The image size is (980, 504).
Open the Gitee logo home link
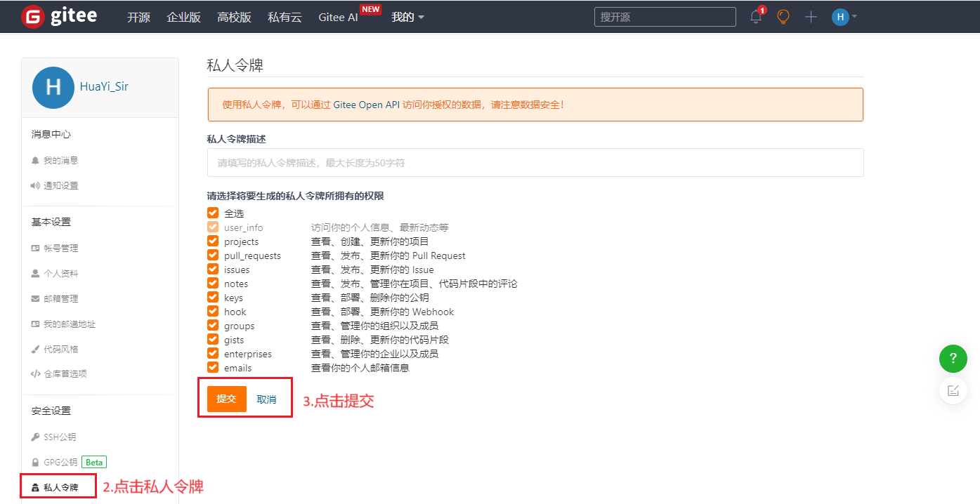point(58,17)
